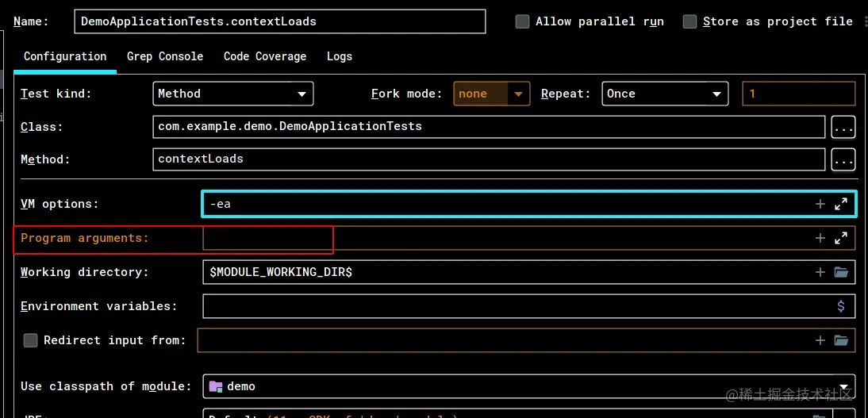Browse for Method with ellipsis button
Screen dimensions: 868x418
tap(843, 160)
